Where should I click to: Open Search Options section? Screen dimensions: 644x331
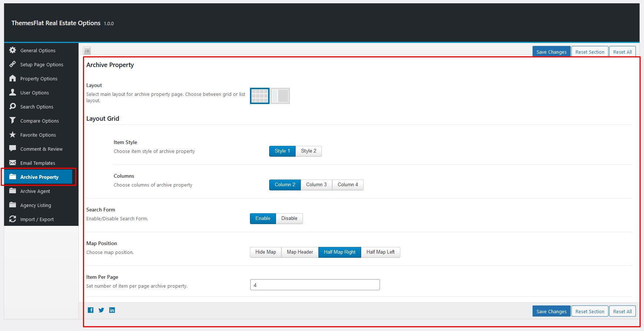point(41,107)
